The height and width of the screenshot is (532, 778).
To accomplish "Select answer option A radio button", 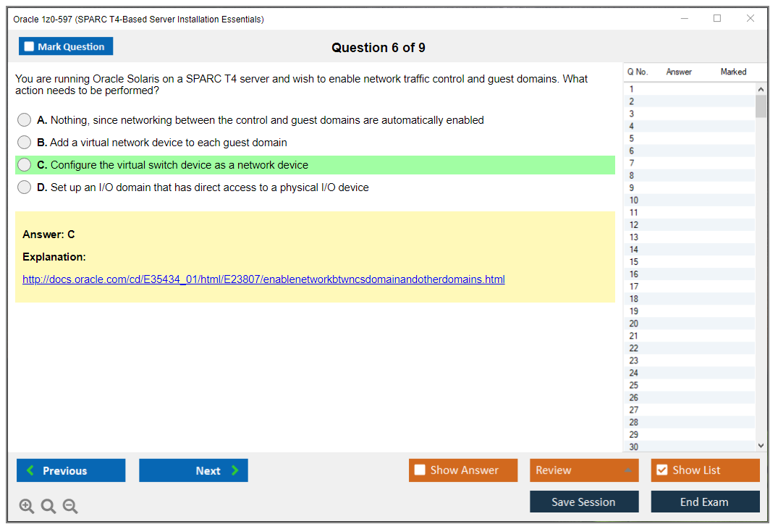I will (24, 119).
